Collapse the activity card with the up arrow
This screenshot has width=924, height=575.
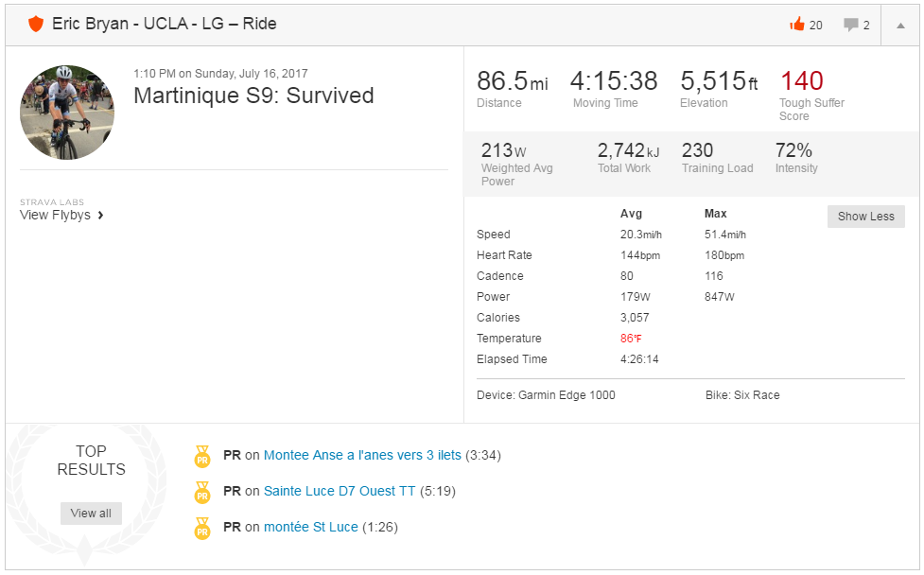(900, 26)
